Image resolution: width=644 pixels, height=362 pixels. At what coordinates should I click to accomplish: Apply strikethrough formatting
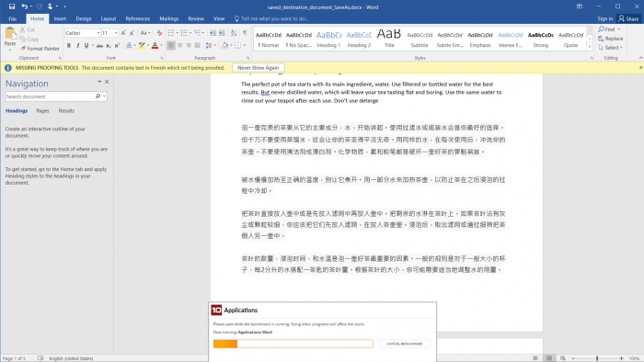99,46
